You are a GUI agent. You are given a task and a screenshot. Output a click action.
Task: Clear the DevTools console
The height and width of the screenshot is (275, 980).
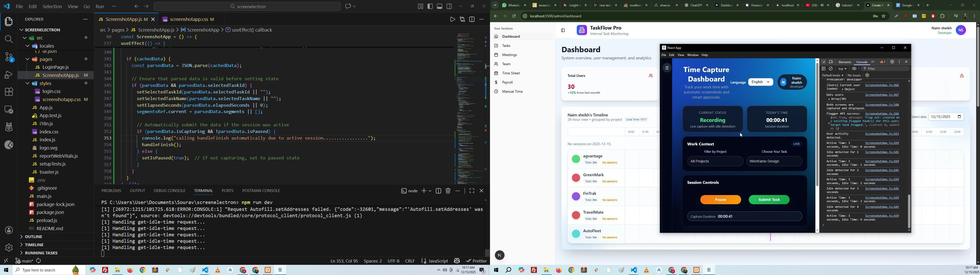coord(831,69)
